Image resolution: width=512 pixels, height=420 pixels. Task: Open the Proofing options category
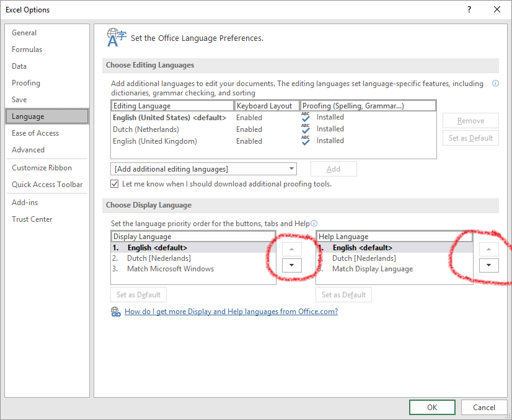tap(47, 83)
